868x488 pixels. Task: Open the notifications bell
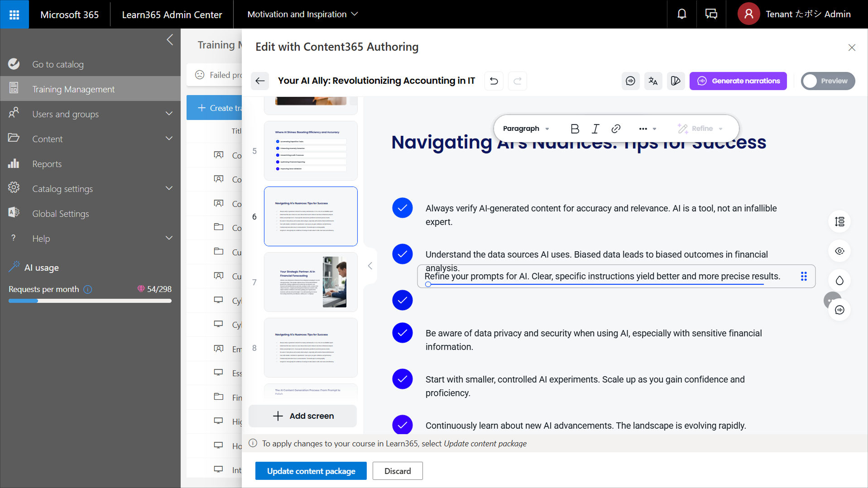[681, 14]
